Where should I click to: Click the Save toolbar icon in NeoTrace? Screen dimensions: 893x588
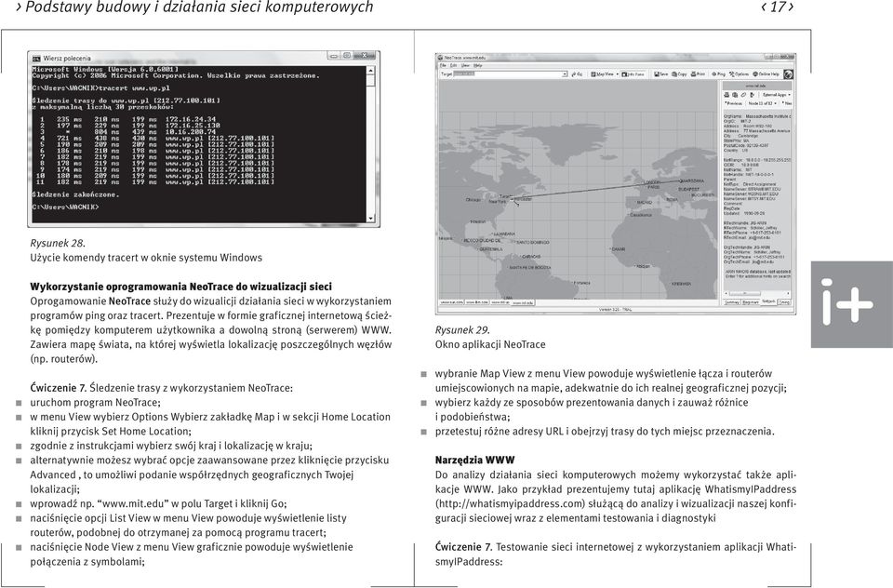661,74
